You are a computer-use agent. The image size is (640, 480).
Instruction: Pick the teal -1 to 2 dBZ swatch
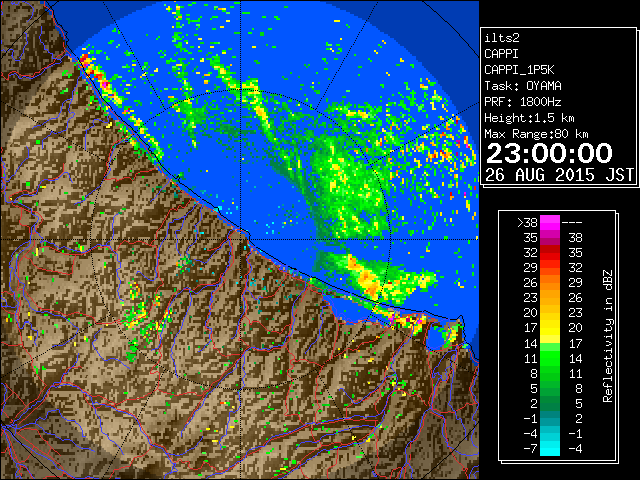[x=550, y=418]
